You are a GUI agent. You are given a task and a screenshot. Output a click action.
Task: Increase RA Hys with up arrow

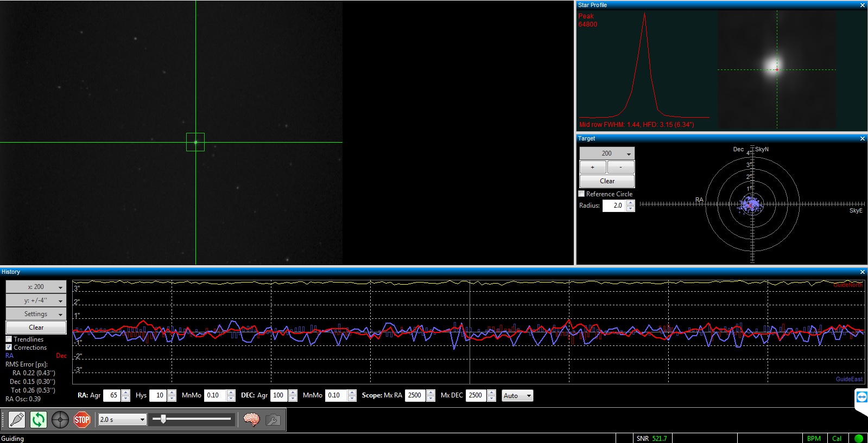pos(172,393)
